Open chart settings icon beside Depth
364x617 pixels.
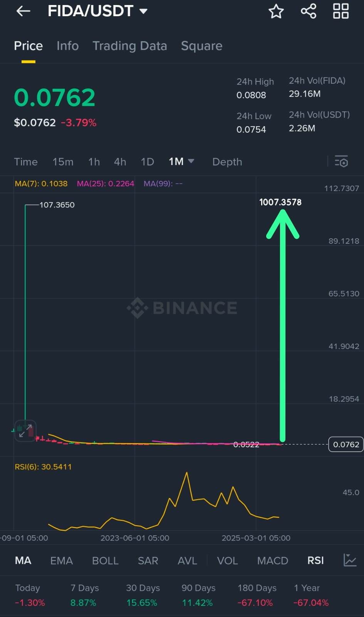tap(341, 162)
